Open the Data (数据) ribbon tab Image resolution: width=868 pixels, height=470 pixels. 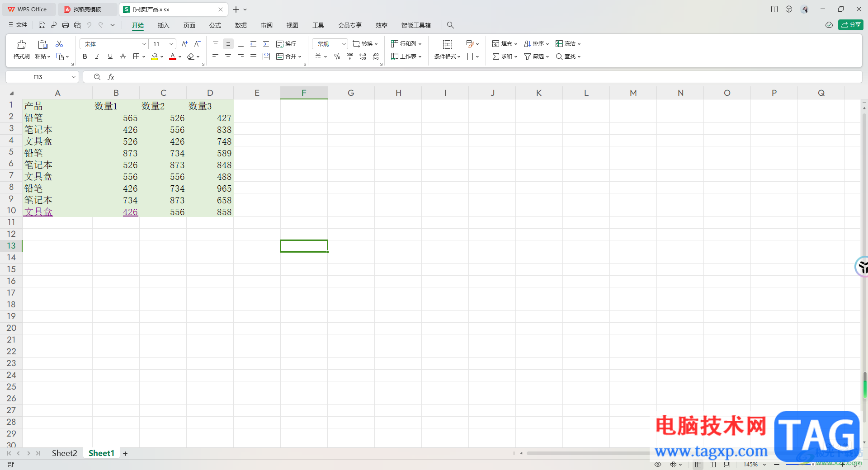pyautogui.click(x=241, y=25)
